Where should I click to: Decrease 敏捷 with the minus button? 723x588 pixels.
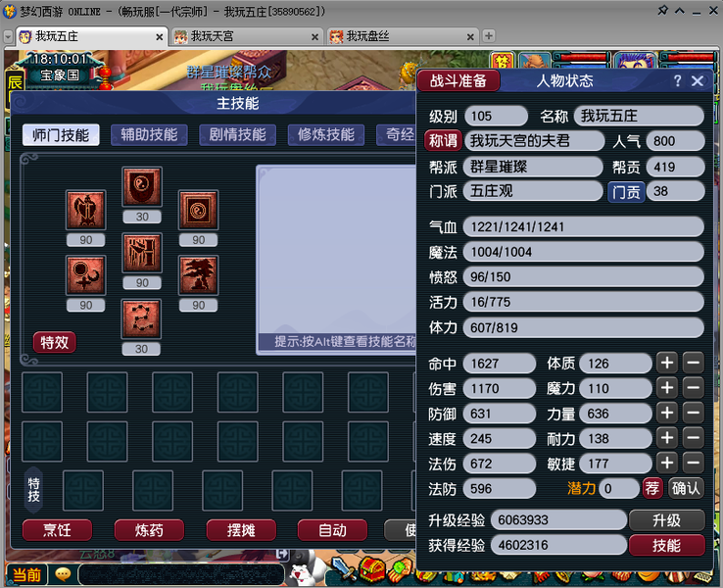point(693,463)
